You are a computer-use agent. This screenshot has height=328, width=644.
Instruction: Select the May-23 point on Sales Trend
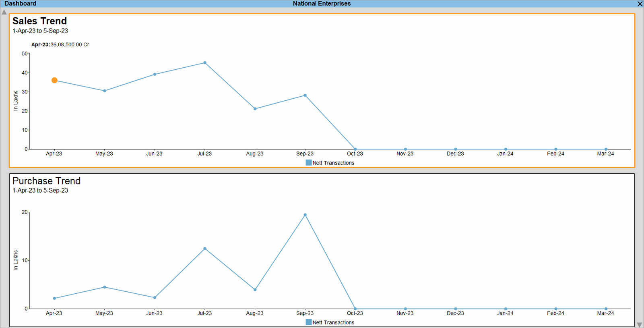click(x=105, y=91)
